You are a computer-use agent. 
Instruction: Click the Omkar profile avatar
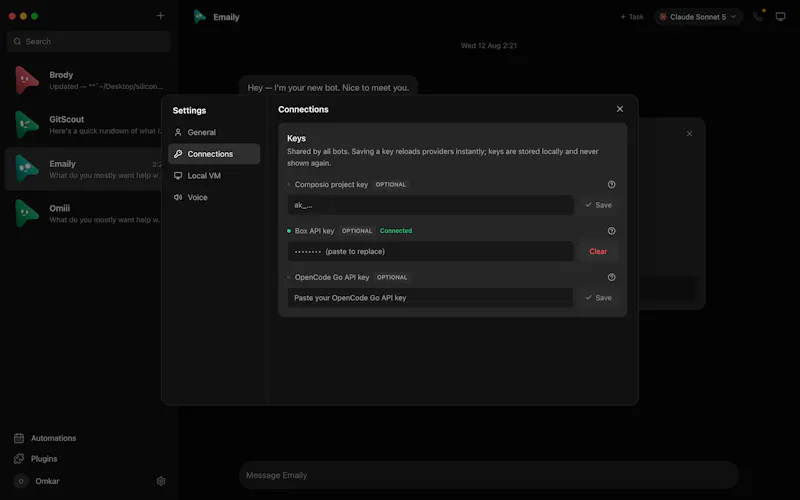pos(21,481)
